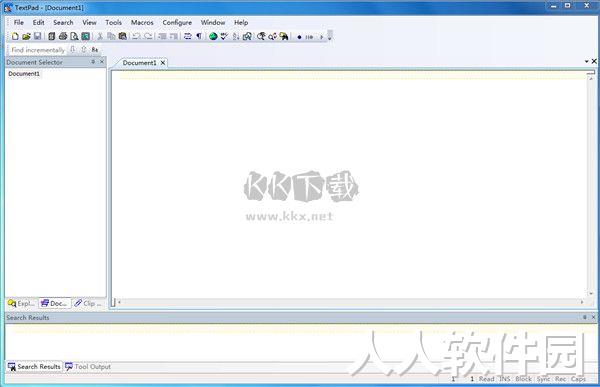This screenshot has height=387, width=600.
Task: Close the Search Results panel
Action: (x=593, y=317)
